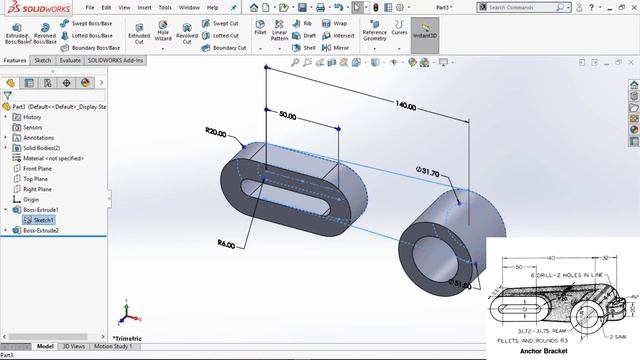This screenshot has height=360, width=640.
Task: Click the Mirror feature tool
Action: [336, 48]
